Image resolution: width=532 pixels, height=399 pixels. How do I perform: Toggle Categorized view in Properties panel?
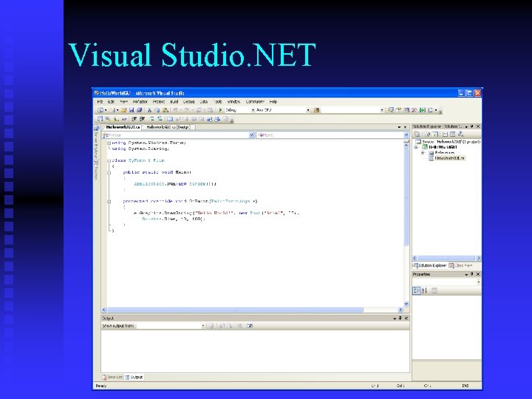416,290
